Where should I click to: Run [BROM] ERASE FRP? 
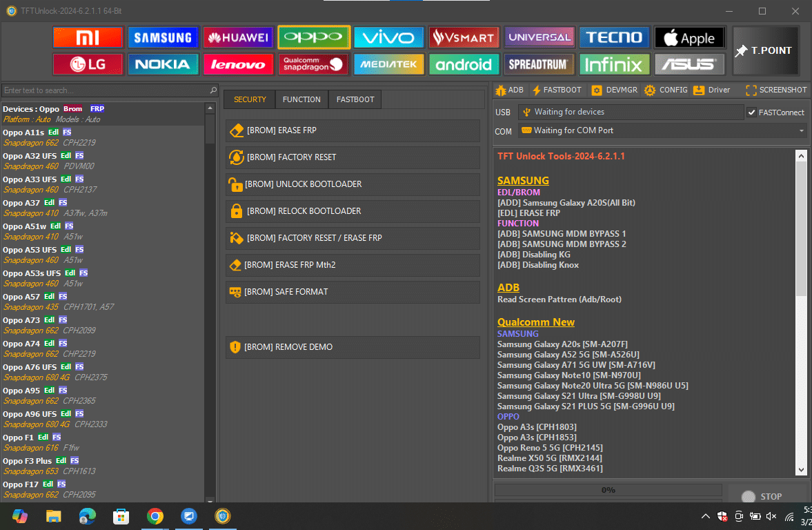coord(353,130)
